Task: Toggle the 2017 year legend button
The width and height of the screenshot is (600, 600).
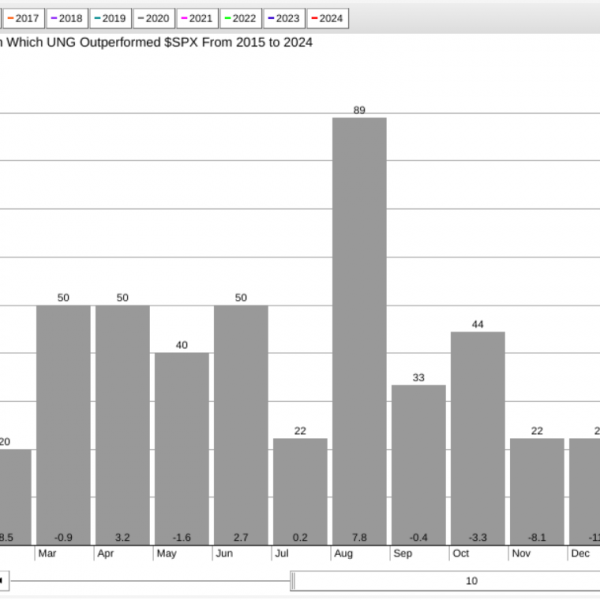Action: coord(24,18)
